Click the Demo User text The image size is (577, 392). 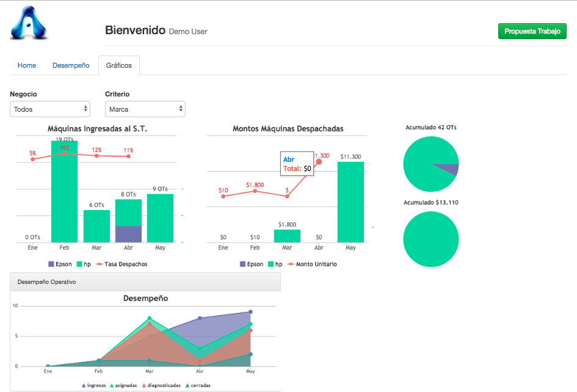(188, 32)
